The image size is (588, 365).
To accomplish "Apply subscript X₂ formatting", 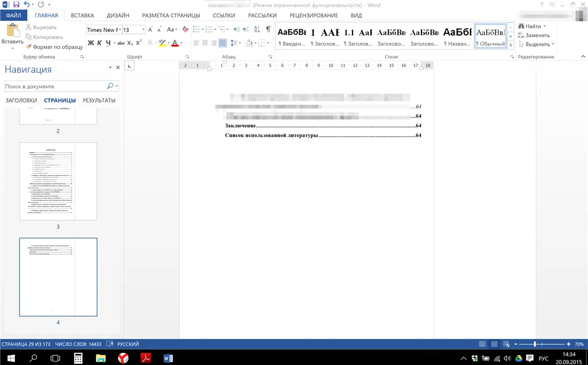I will pos(130,43).
